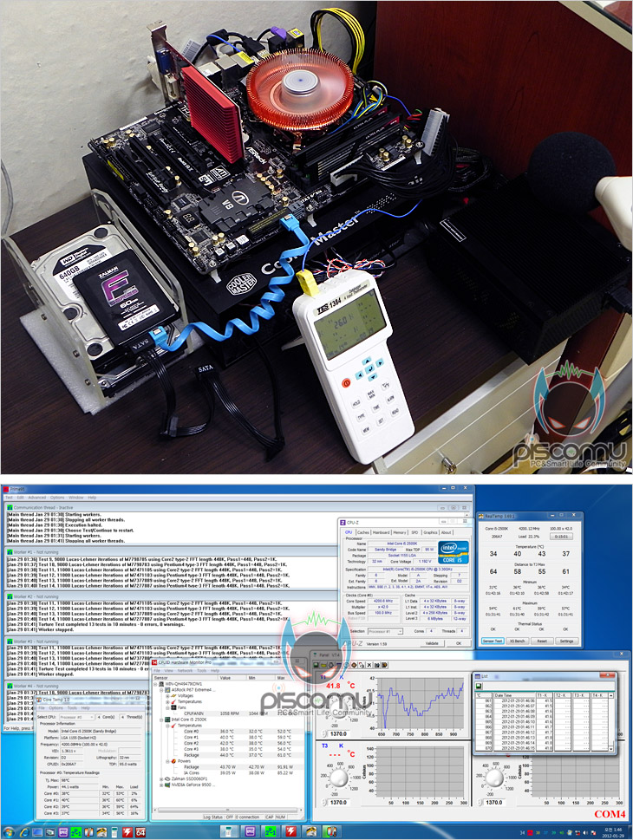The width and height of the screenshot is (633, 840).
Task: Select the CPUFANIN row in HWMonitor
Action: point(228,713)
